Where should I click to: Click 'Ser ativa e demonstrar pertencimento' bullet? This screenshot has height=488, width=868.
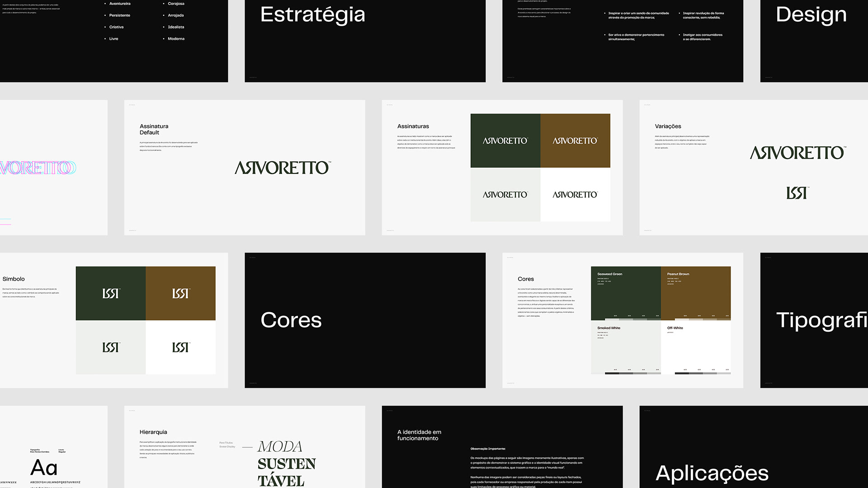click(636, 37)
